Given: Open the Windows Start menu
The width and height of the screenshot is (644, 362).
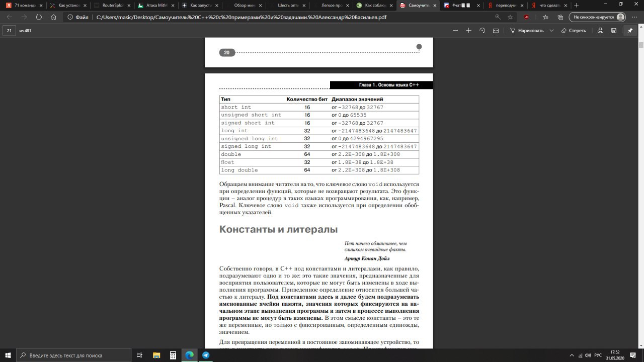Looking at the screenshot, I should pos(8,355).
